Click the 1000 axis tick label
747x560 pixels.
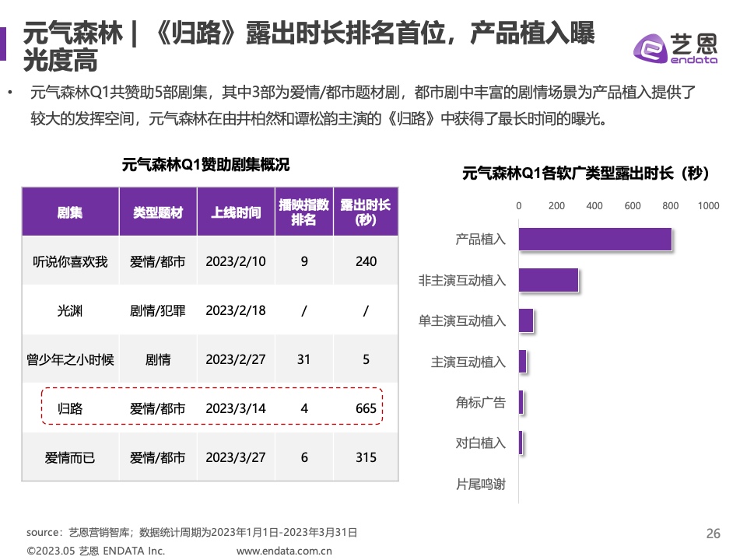708,205
